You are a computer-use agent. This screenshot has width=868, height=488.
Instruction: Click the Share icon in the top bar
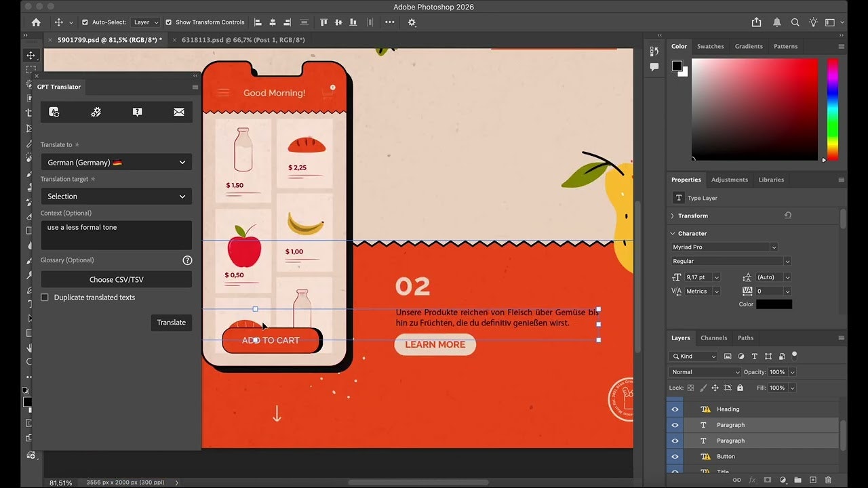757,22
